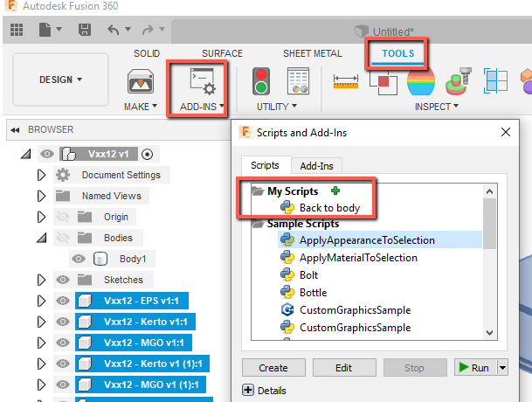Switch to the SHEET METAL tab
The image size is (532, 402).
(313, 53)
